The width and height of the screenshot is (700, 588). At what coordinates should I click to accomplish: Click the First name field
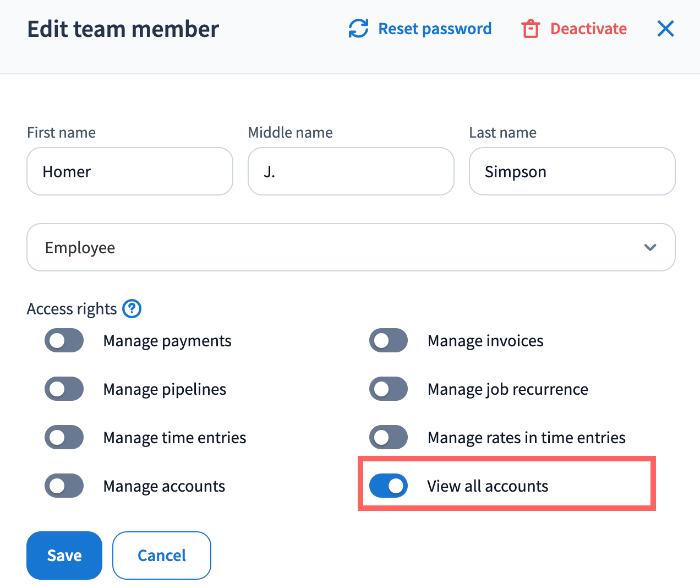tap(130, 171)
